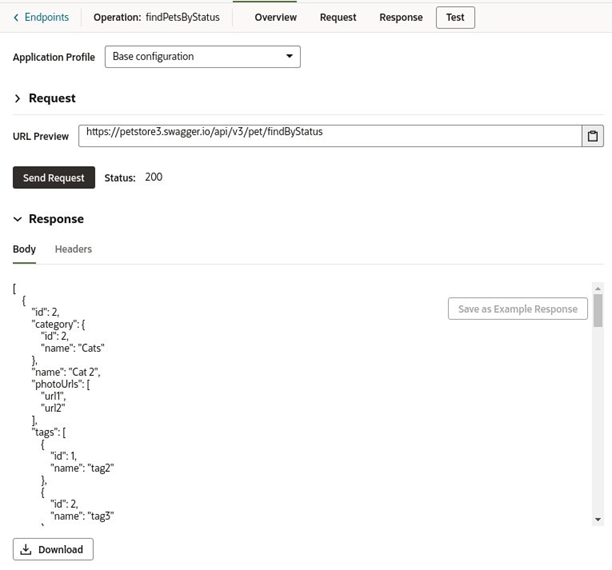Expand the Request section
This screenshot has height=570, width=612.
tap(17, 98)
